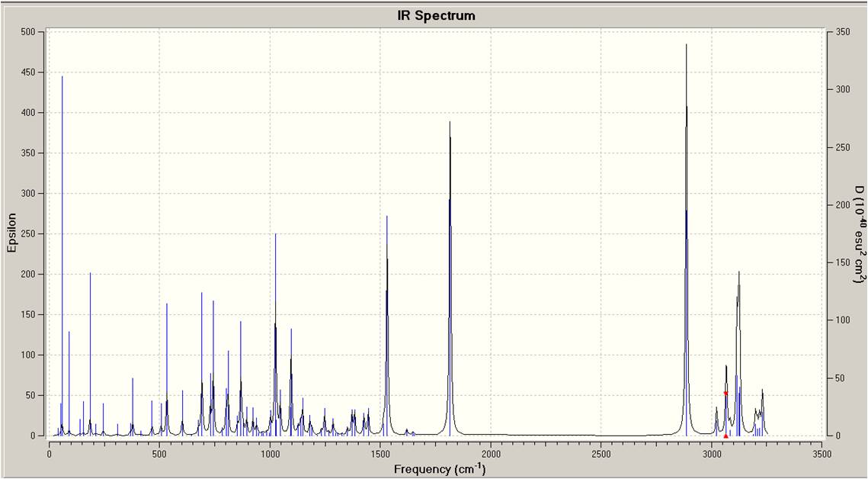Screen dimensions: 868x479
Task: Select the tallest absorption peak near 2880 cm-1
Action: coord(687,238)
